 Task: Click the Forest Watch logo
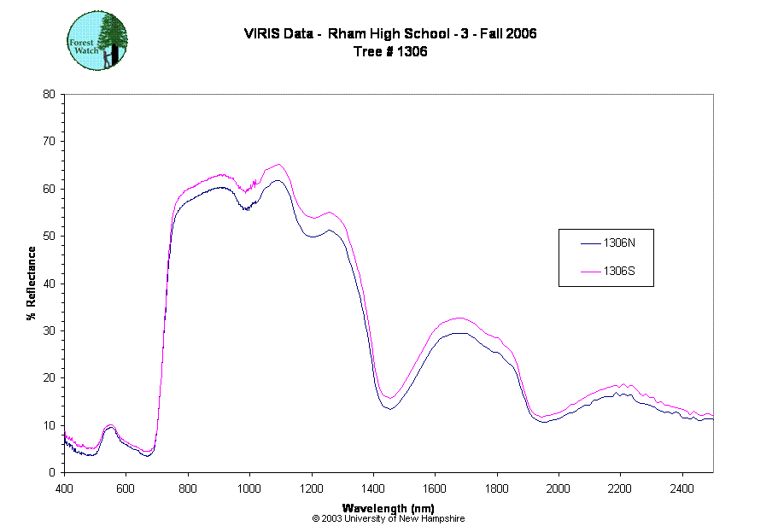coord(97,41)
